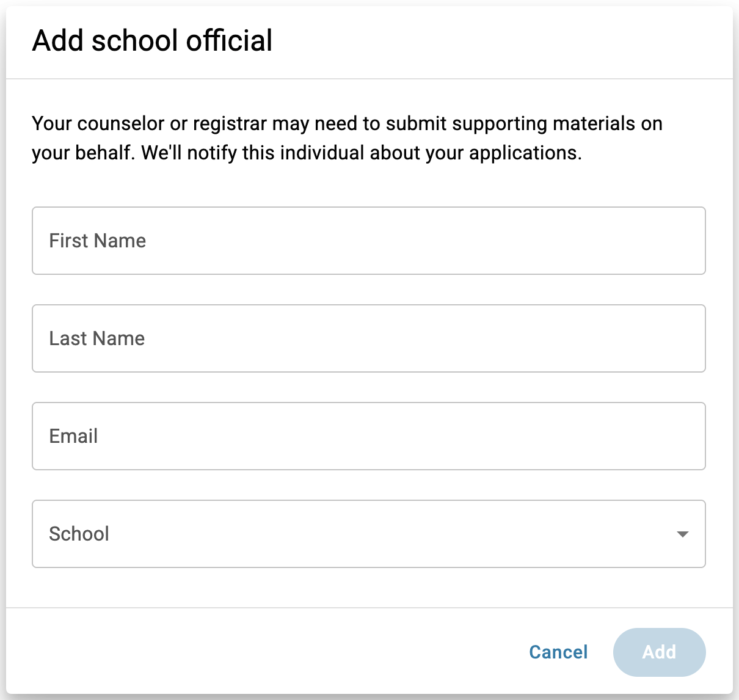This screenshot has width=739, height=700.
Task: Click the word "Cancel" in the footer
Action: [558, 652]
